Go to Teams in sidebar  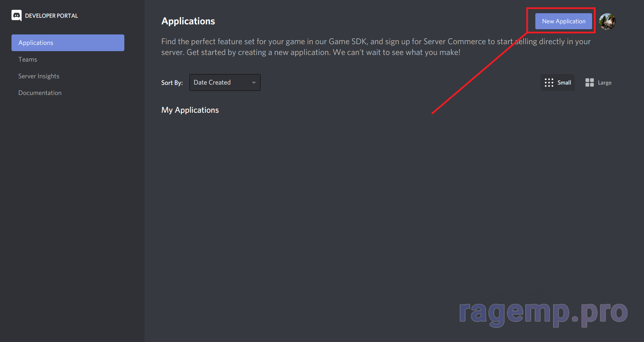point(28,59)
